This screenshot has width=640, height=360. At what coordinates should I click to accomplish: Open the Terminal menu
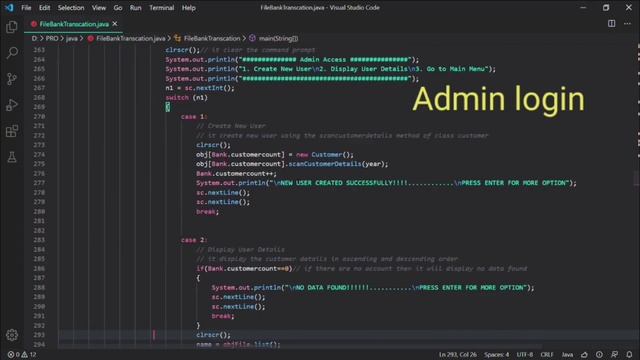pos(161,7)
